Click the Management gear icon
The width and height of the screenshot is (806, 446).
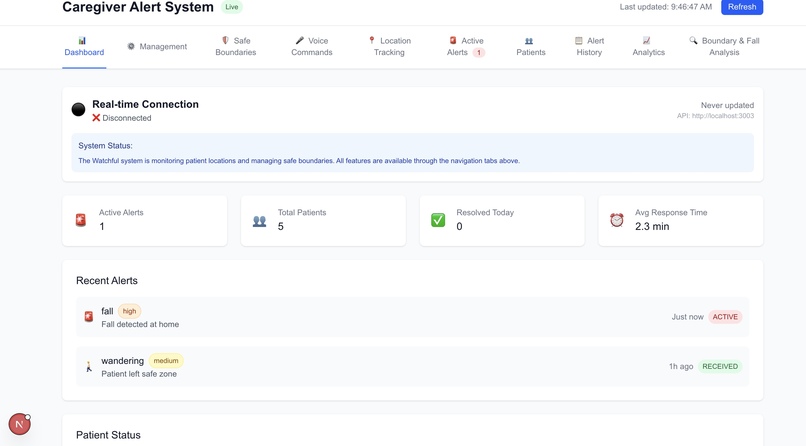(131, 46)
